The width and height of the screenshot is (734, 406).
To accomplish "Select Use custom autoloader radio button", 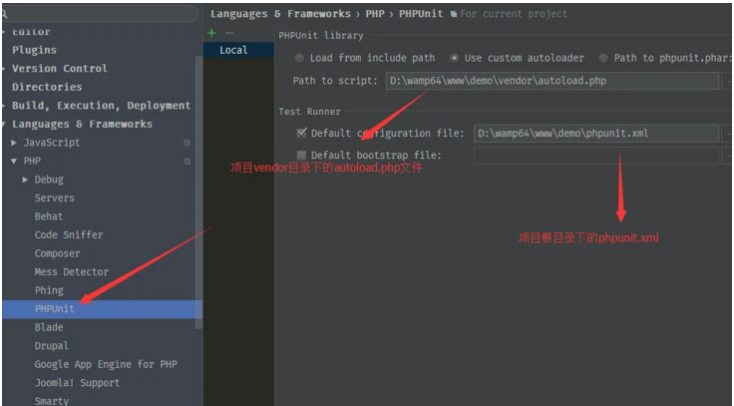I will tap(454, 58).
